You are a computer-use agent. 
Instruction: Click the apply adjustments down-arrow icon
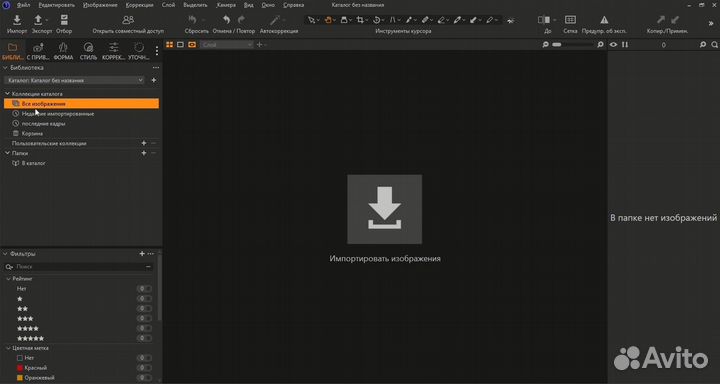[675, 20]
